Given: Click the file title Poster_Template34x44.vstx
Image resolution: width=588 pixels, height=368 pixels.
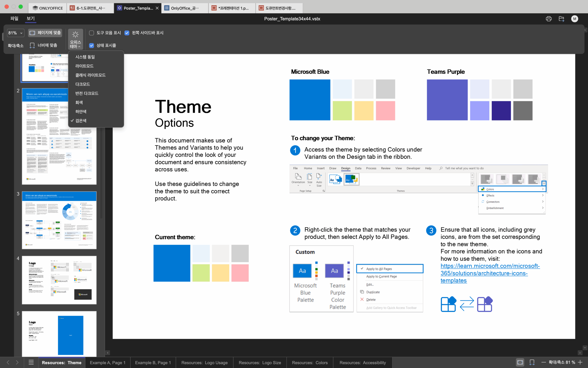Looking at the screenshot, I should pos(292,19).
